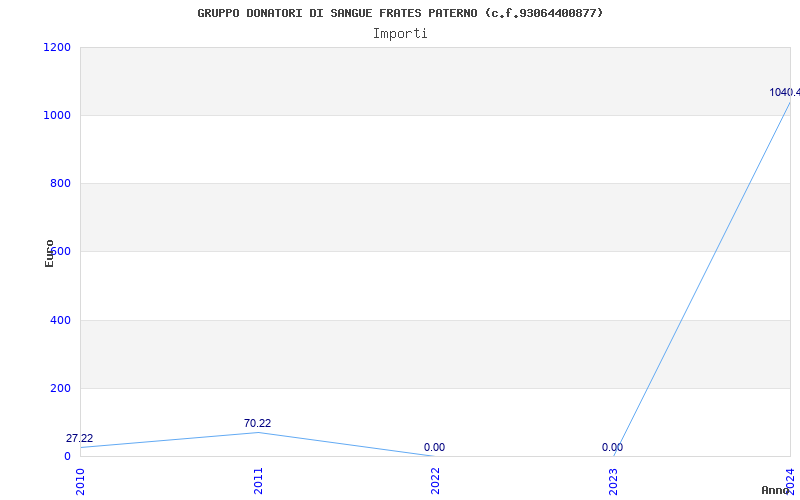Click the Anno axis title
Image resolution: width=800 pixels, height=500 pixels.
[x=775, y=490]
